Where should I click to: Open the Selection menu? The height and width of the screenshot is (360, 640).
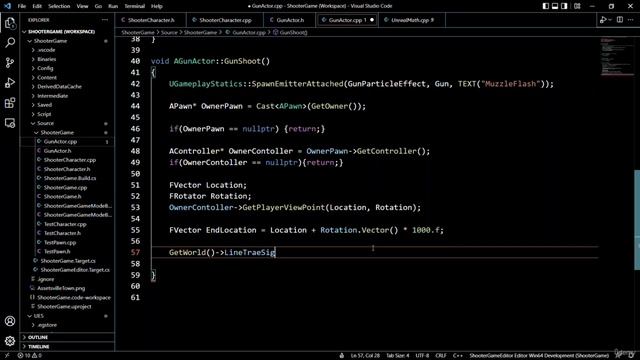tap(59, 6)
